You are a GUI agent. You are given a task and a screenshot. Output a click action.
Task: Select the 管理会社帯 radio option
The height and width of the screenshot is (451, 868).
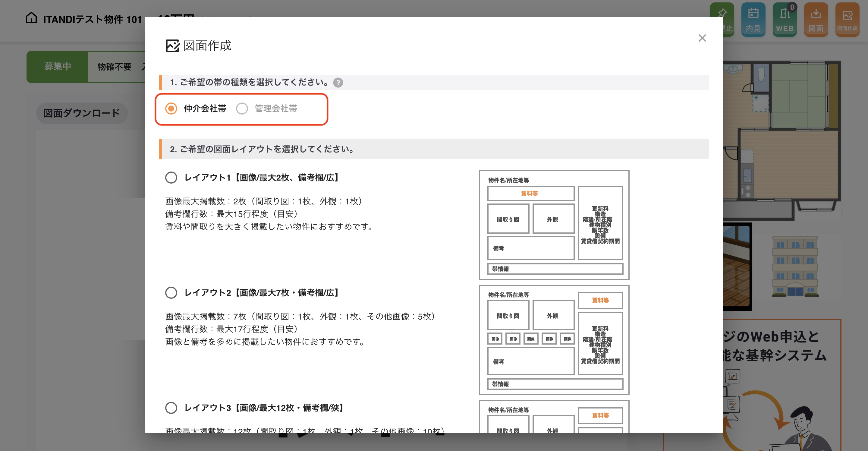242,109
